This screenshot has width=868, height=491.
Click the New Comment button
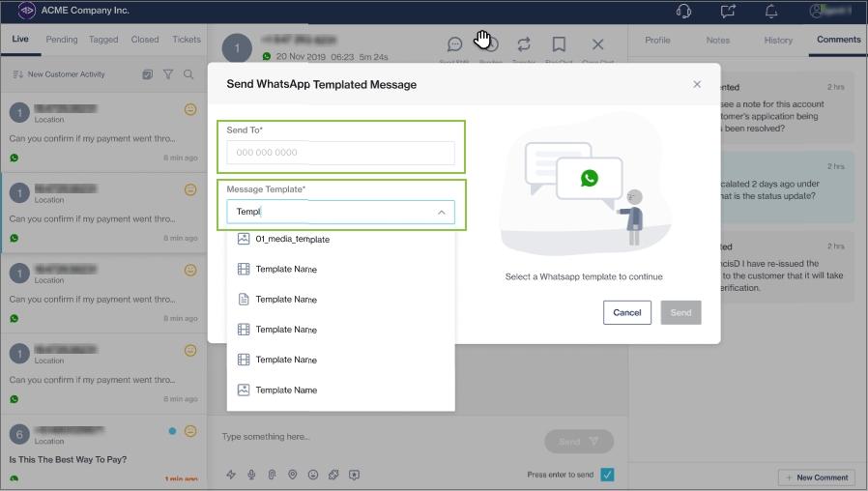tap(817, 477)
